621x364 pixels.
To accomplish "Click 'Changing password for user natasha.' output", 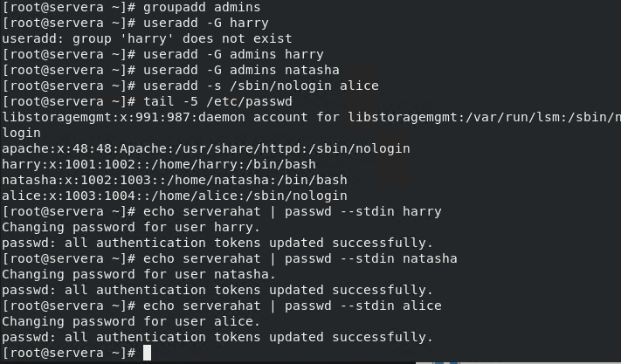I will pos(139,275).
